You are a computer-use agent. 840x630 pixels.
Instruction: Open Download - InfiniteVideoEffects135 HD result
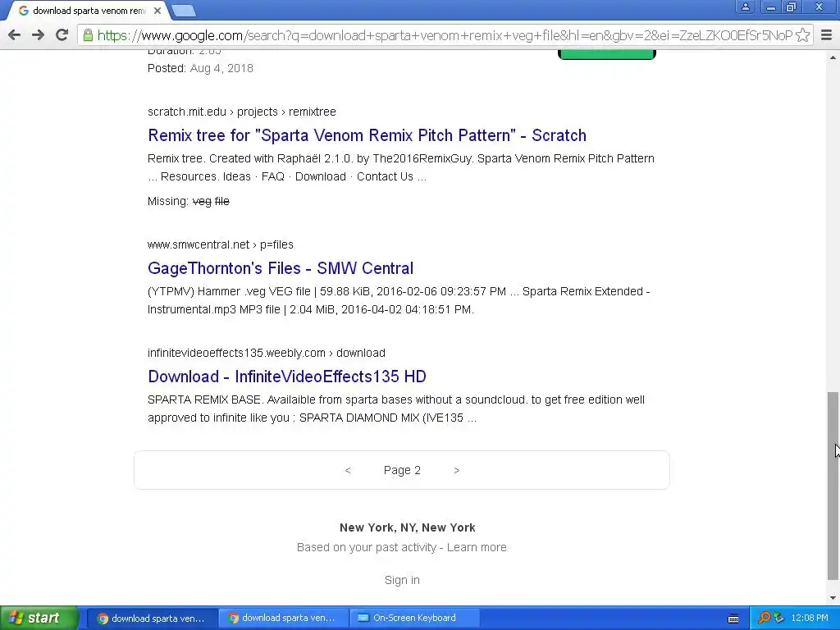(x=287, y=376)
